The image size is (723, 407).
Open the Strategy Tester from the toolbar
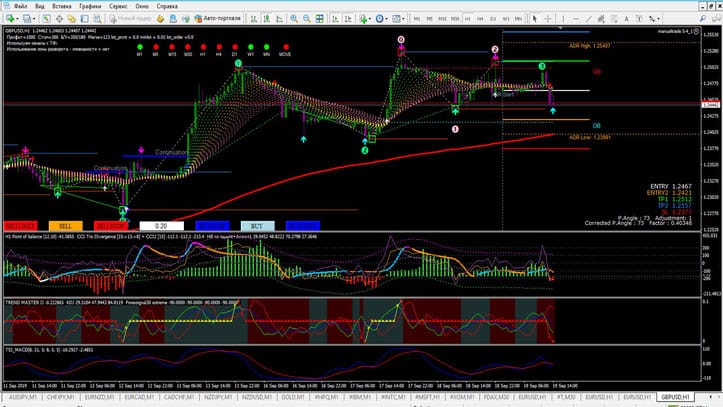coord(98,19)
